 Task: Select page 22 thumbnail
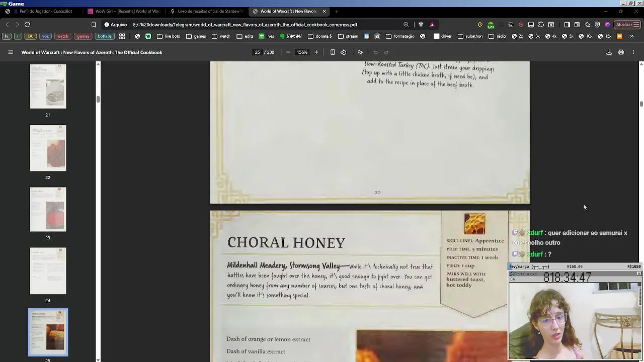[48, 148]
